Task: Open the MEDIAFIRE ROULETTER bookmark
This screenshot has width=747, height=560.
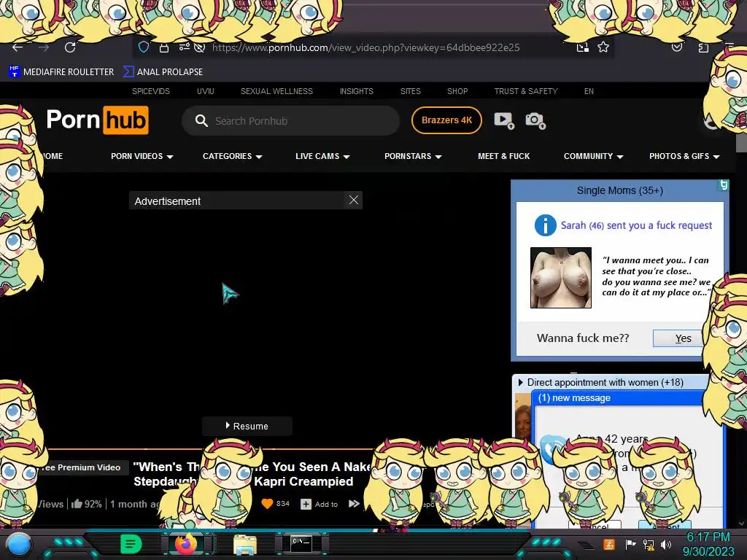Action: [61, 72]
